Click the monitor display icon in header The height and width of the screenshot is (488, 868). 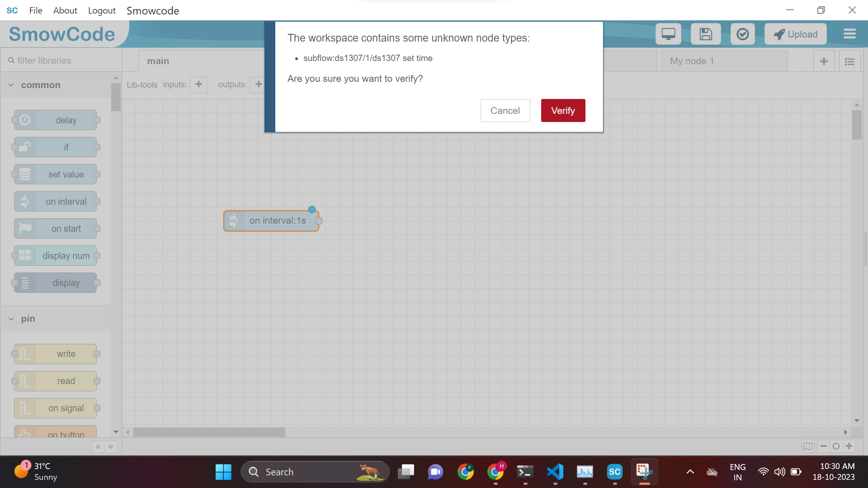(x=668, y=34)
